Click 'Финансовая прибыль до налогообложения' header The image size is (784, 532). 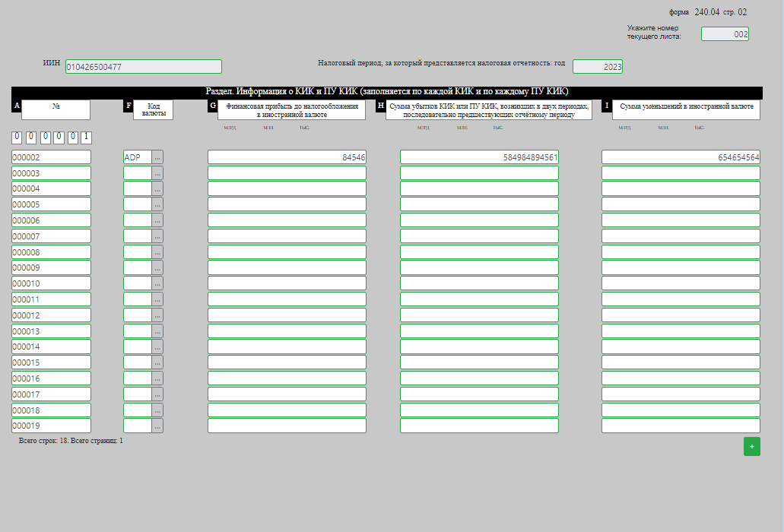point(291,110)
